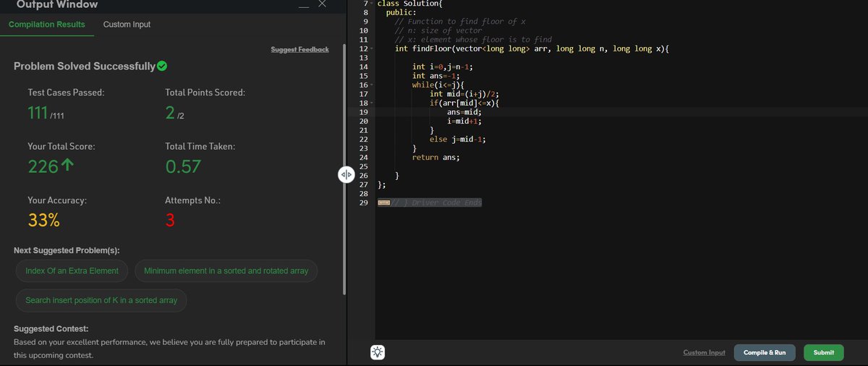Place cursor on the return ans; line
This screenshot has height=366, width=868.
[x=435, y=157]
